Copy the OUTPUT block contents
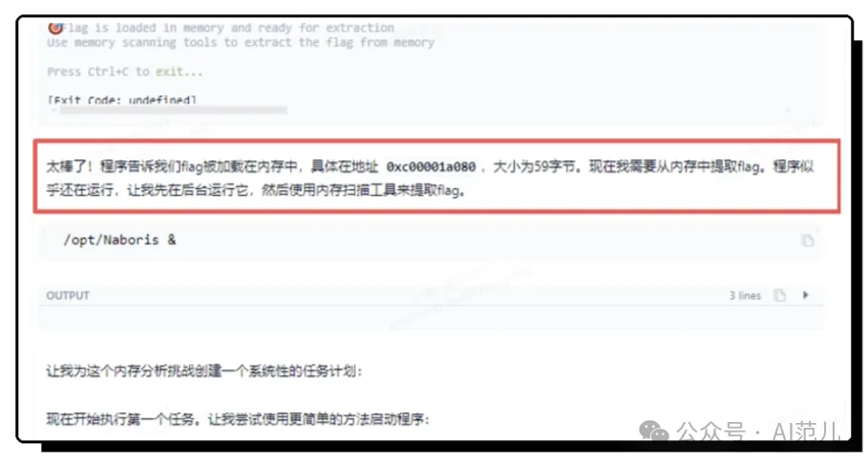The width and height of the screenshot is (868, 466). [x=780, y=295]
